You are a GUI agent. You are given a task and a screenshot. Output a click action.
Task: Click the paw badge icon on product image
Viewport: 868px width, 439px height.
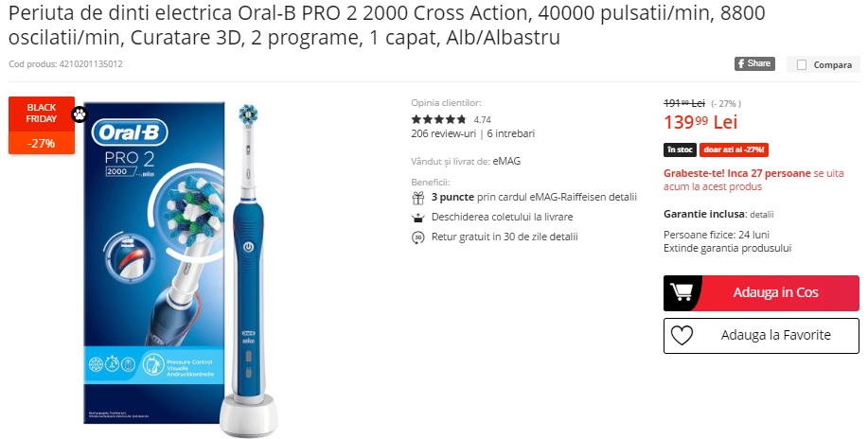[x=80, y=114]
